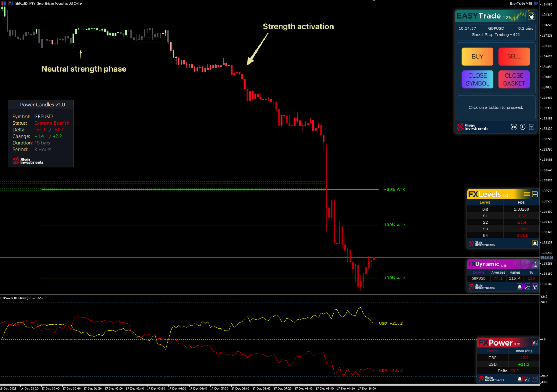Select the Levels column header in FXLevels
Image resolution: width=557 pixels, height=392 pixels.
point(485,203)
